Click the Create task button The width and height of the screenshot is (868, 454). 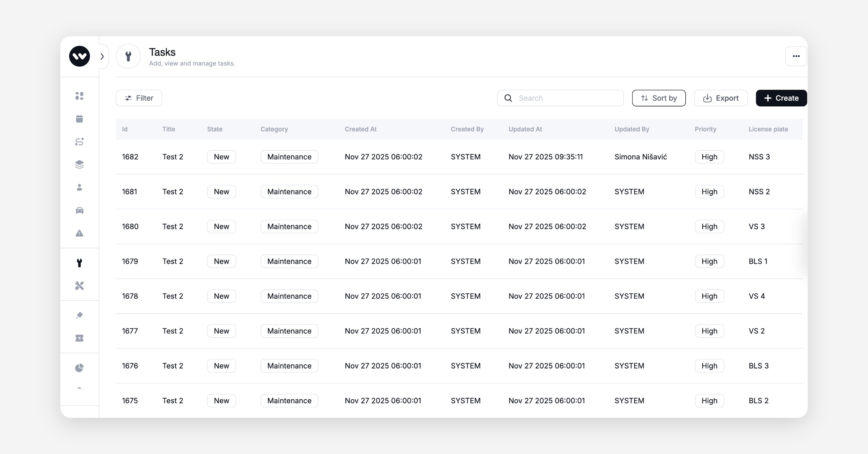click(781, 98)
